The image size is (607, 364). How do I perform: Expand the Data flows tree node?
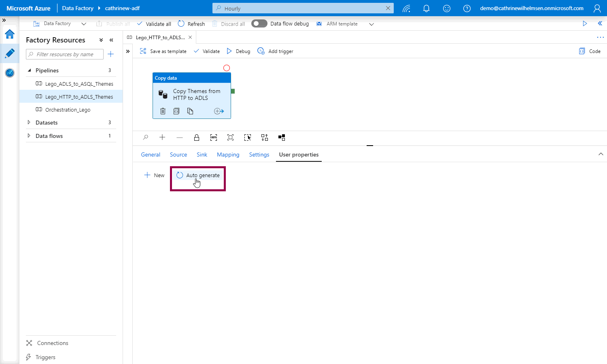(x=29, y=136)
